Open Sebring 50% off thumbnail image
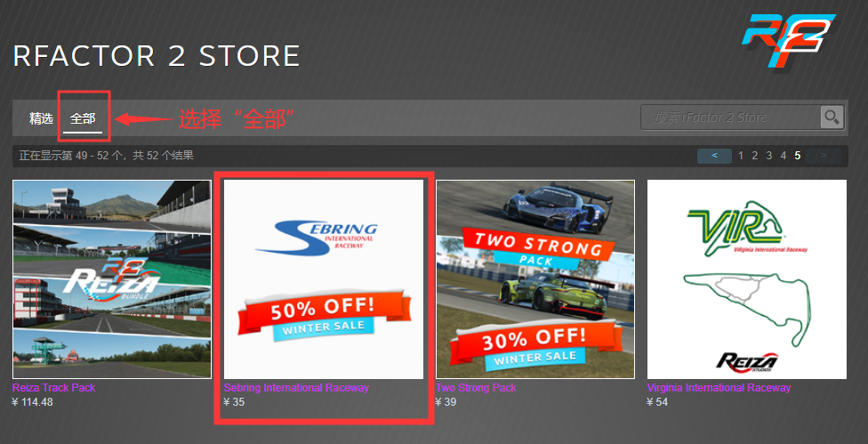The image size is (868, 444). pyautogui.click(x=324, y=279)
